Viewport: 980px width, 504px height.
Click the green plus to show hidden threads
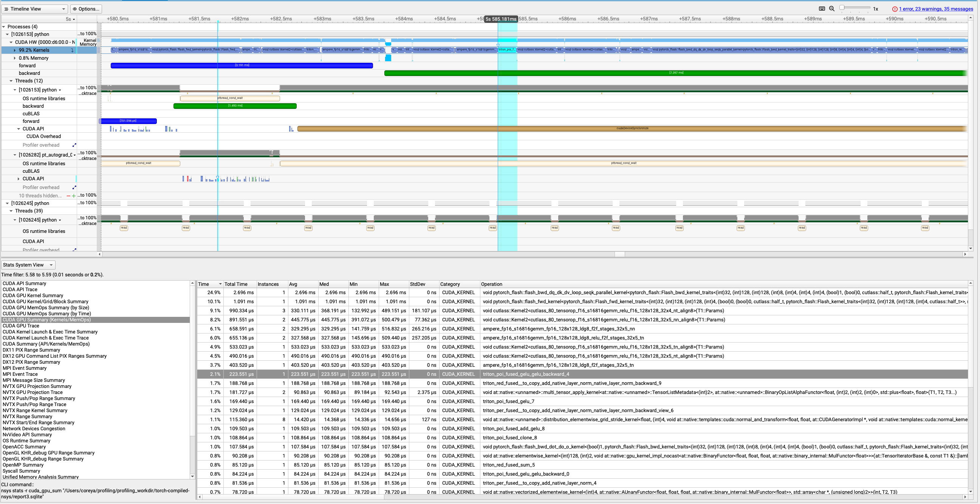[74, 196]
